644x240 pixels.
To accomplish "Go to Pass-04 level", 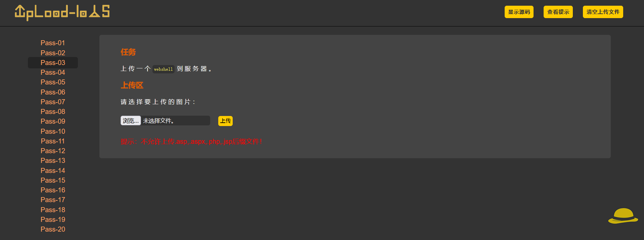I will 53,72.
